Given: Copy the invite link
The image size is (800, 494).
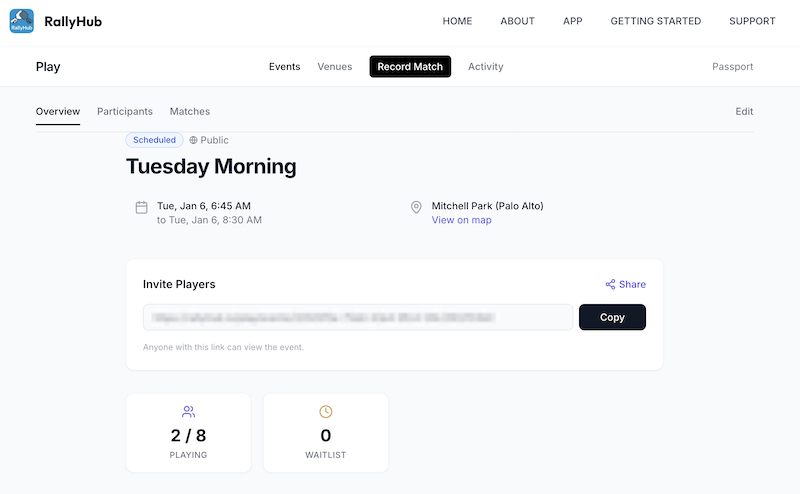Looking at the screenshot, I should pyautogui.click(x=612, y=317).
